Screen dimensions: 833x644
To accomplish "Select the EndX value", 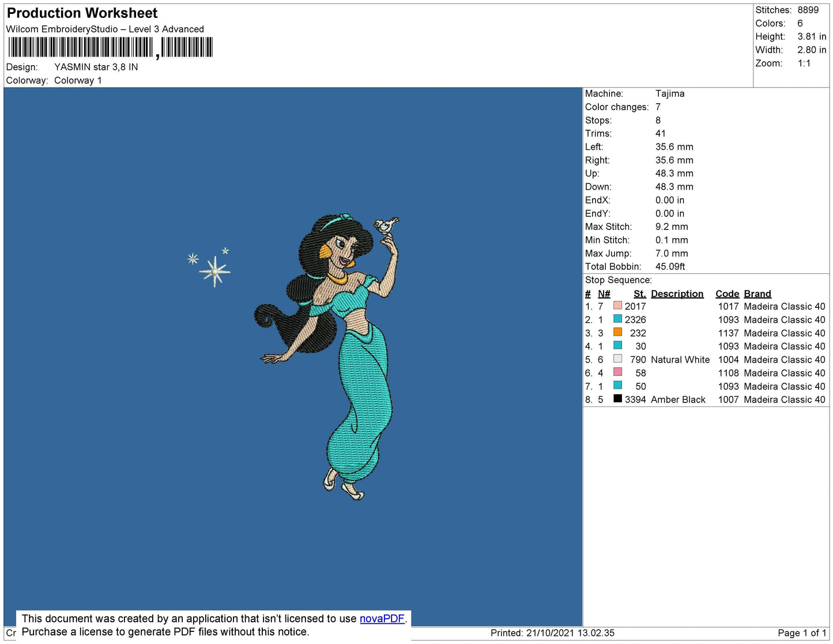I will click(670, 200).
